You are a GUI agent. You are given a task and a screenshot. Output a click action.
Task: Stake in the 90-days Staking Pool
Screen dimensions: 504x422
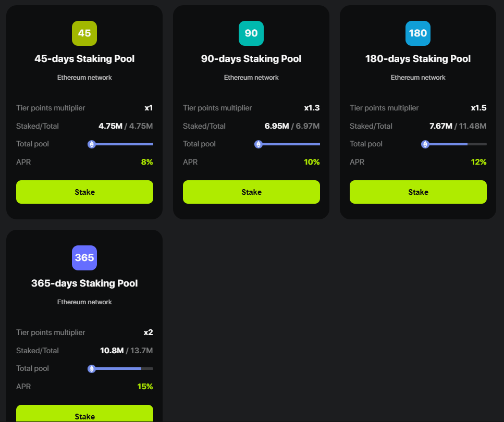(x=251, y=192)
